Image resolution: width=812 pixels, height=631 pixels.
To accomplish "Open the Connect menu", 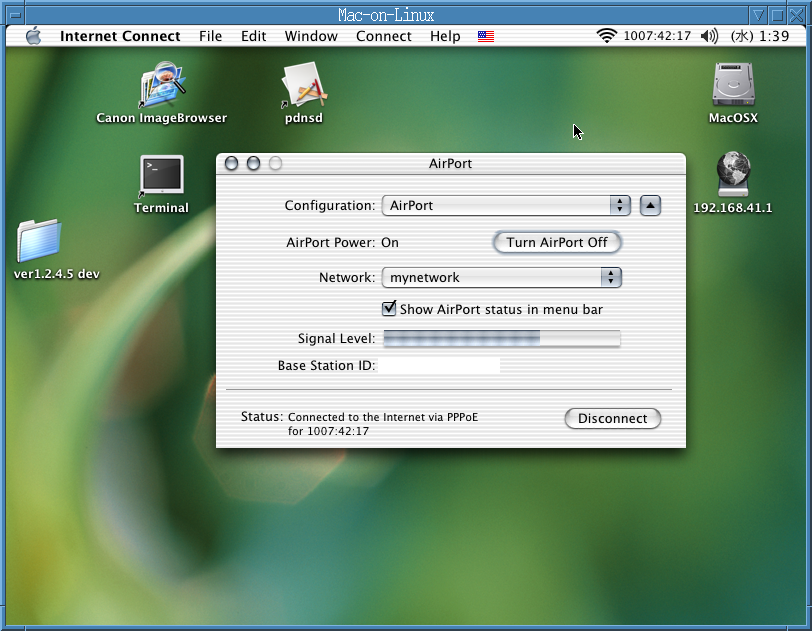I will [x=384, y=36].
